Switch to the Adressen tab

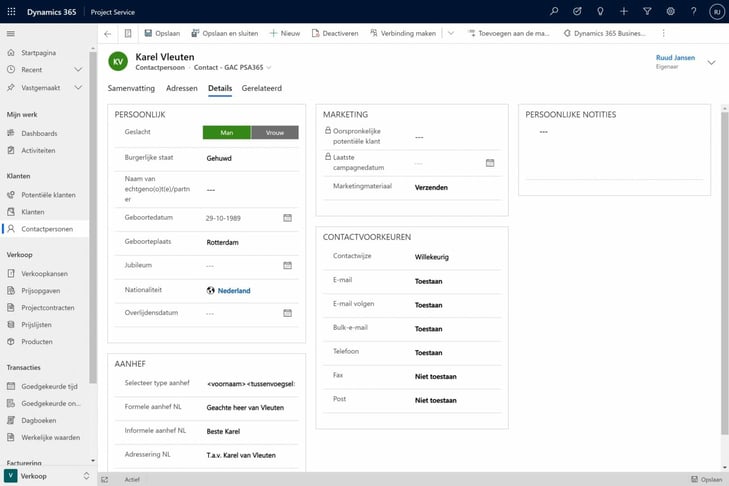point(182,88)
